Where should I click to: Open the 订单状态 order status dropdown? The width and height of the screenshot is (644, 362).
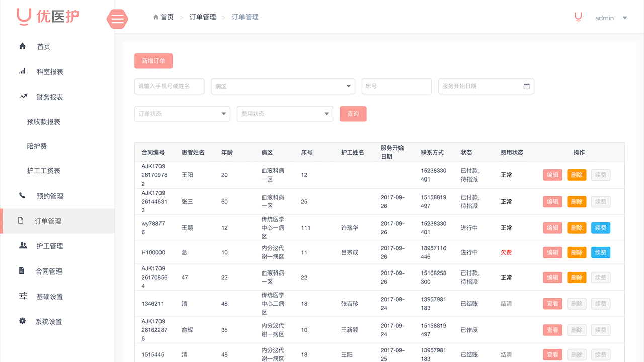[182, 114]
